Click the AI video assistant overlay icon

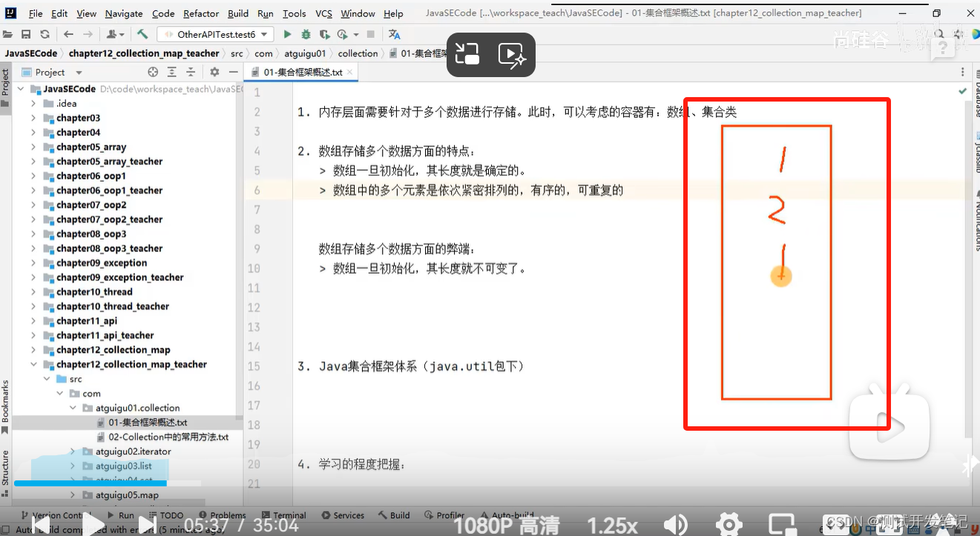point(512,54)
